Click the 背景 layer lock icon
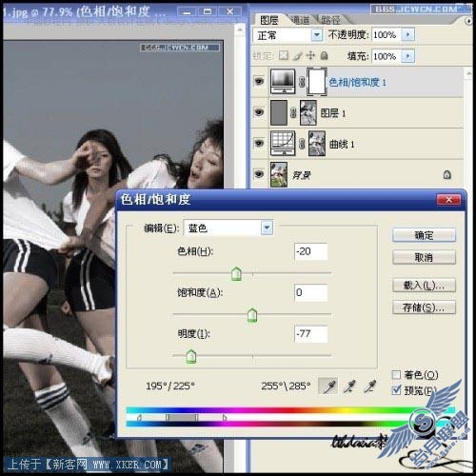The width and height of the screenshot is (476, 476). (446, 174)
